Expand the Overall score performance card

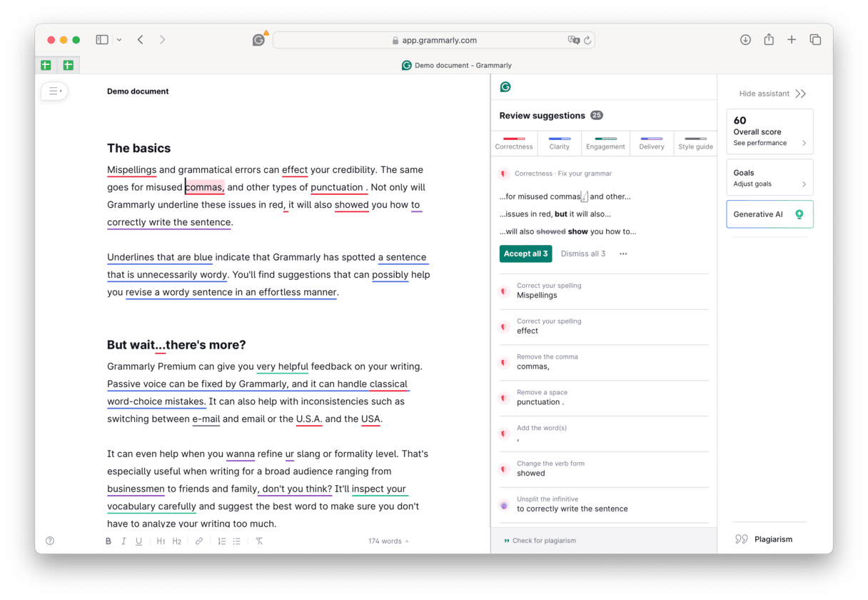click(769, 131)
